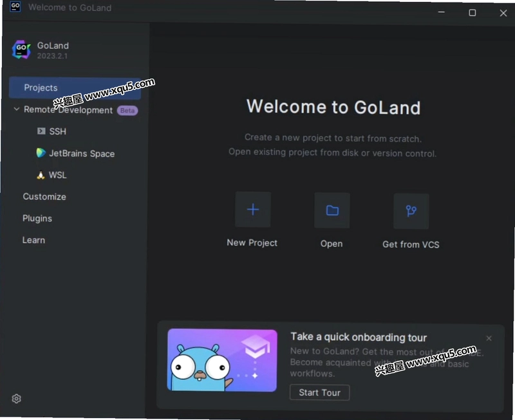515x420 pixels.
Task: Open the settings gear in sidebar corner
Action: (17, 399)
